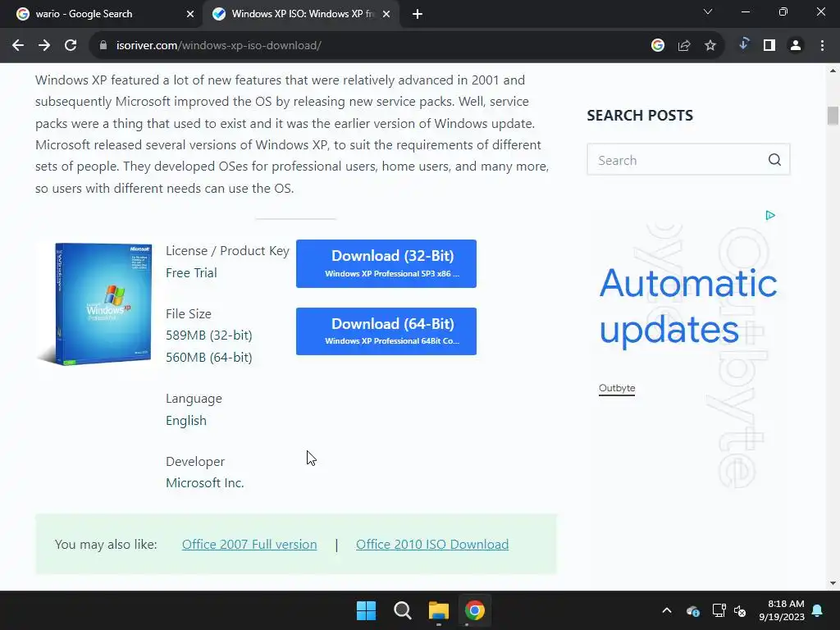Share this page icon
Image resolution: width=840 pixels, height=630 pixels.
tap(684, 46)
